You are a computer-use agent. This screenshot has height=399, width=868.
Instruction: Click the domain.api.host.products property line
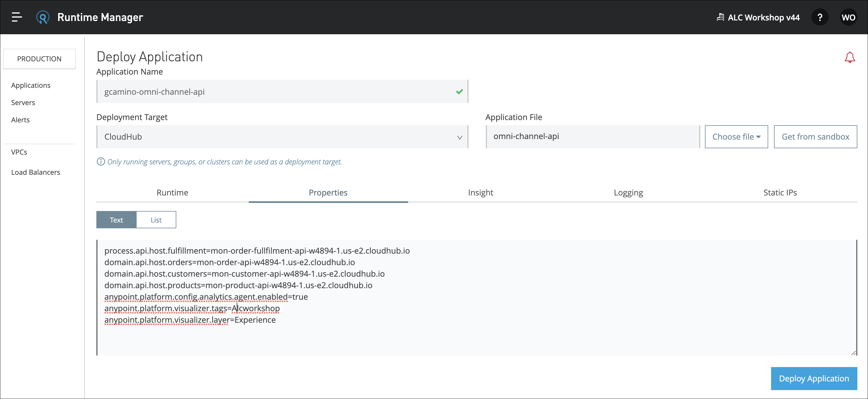tap(238, 285)
